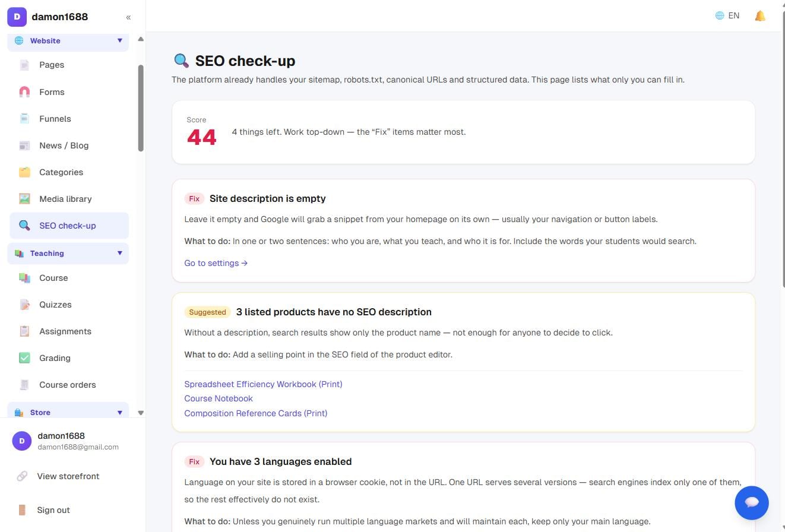Click the Store shopping bag icon
Viewport: 785px width, 532px height.
(x=19, y=413)
